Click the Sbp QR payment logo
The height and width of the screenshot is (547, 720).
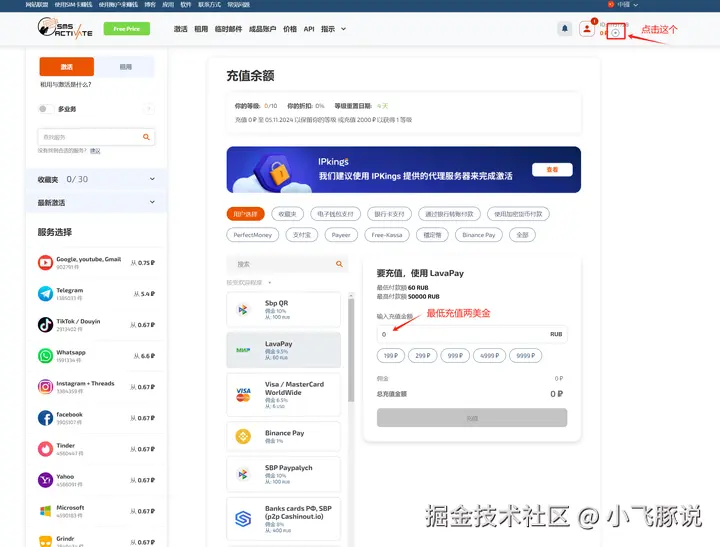pyautogui.click(x=243, y=310)
